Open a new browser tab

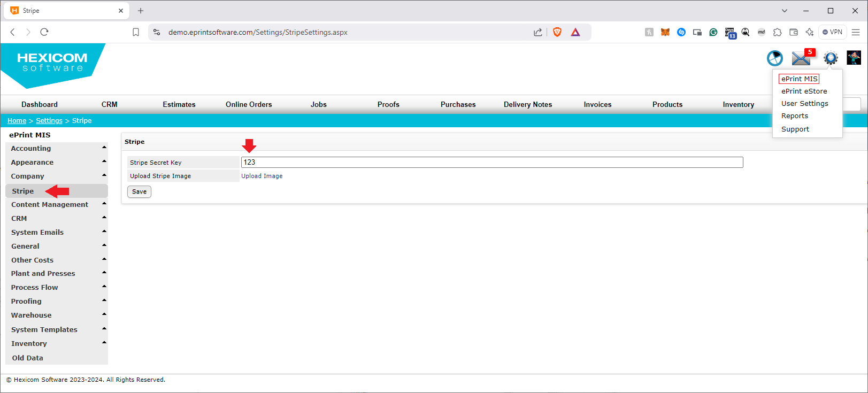141,11
